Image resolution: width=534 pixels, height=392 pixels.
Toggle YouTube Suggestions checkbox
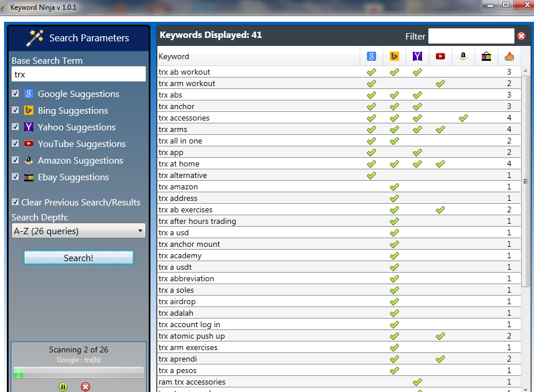16,143
